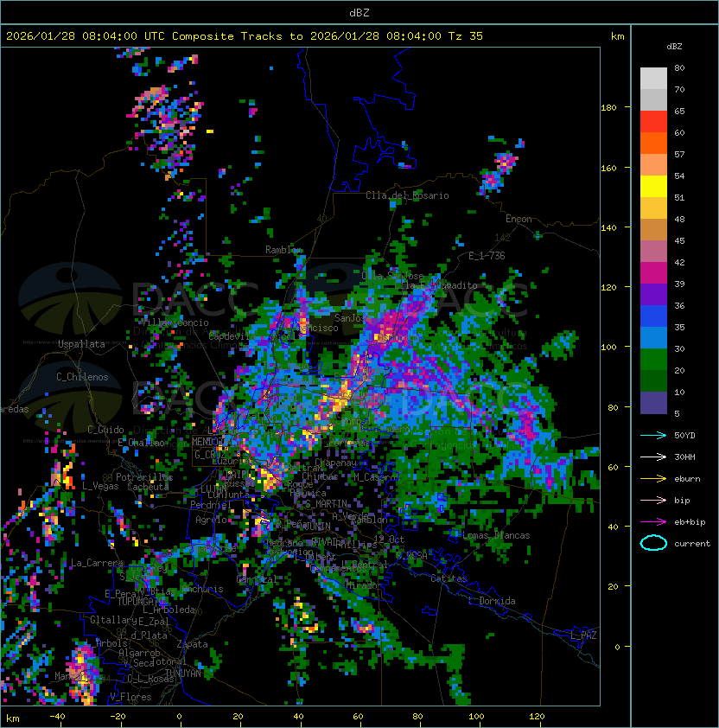719x728 pixels.
Task: Click the 'Potrerillos' map label
Action: (x=144, y=477)
